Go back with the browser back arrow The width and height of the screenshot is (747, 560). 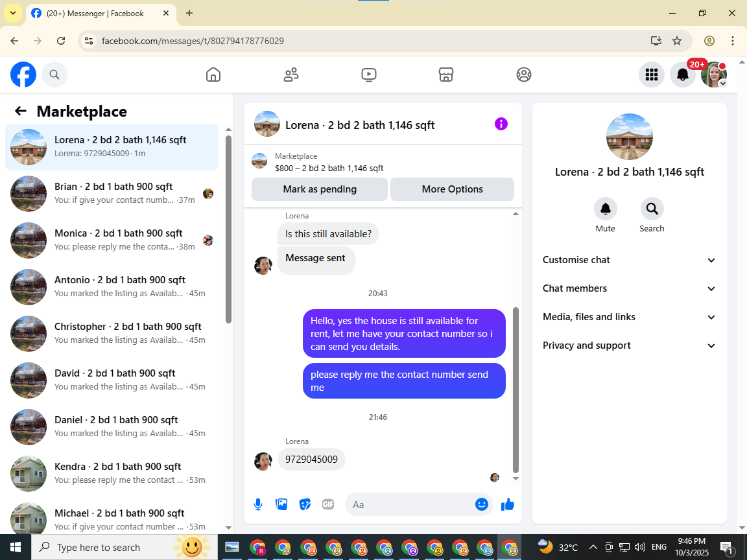[14, 41]
